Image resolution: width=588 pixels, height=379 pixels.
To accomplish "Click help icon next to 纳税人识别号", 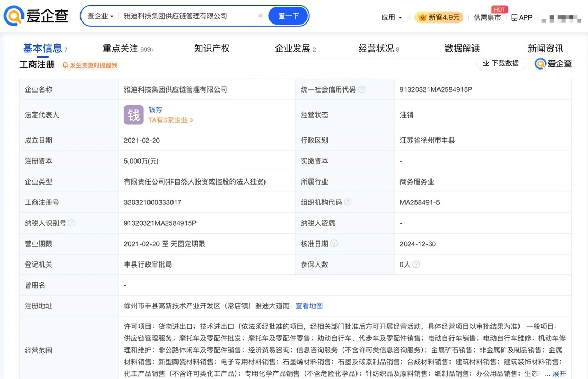I will click(72, 223).
